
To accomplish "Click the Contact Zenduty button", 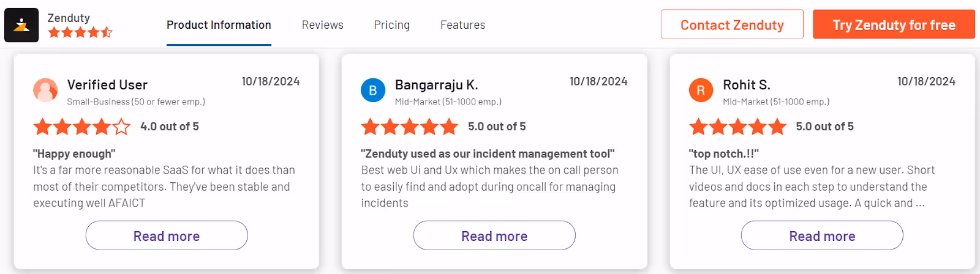I will (732, 24).
